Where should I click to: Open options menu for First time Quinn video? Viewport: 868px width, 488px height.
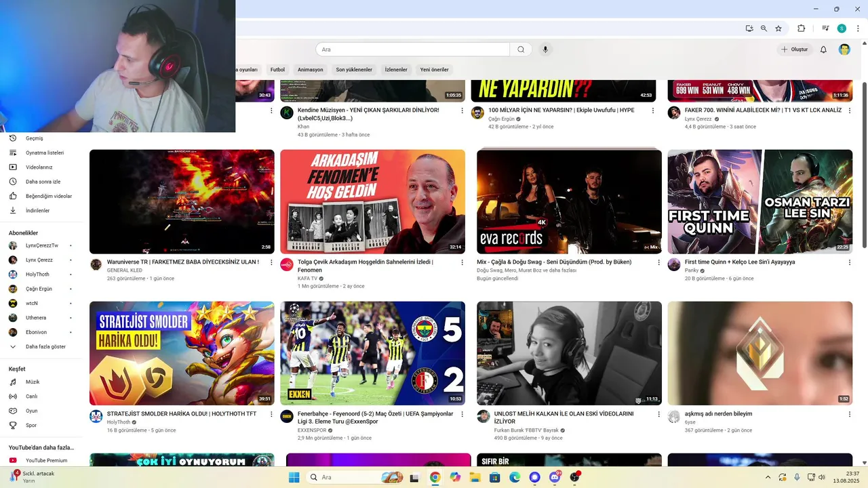point(848,262)
